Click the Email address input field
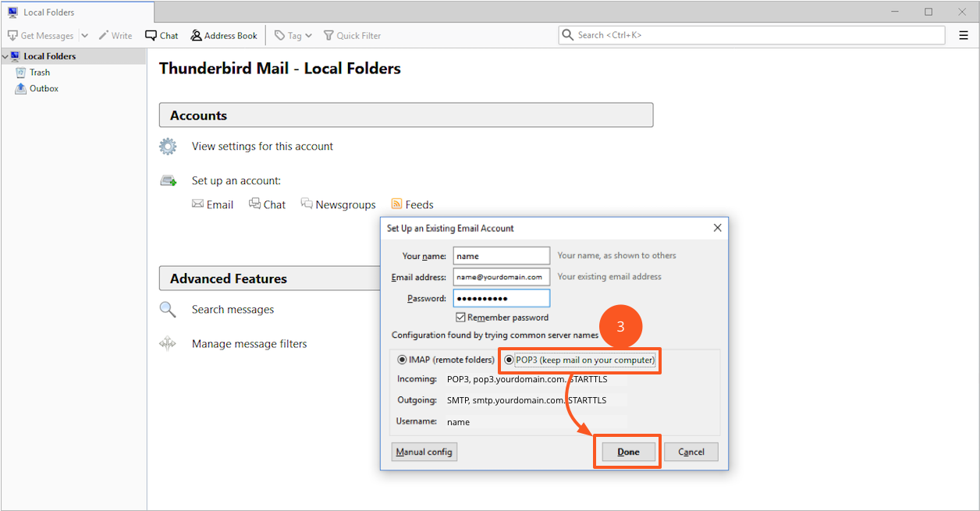Screen dimensions: 980x511 (502, 277)
